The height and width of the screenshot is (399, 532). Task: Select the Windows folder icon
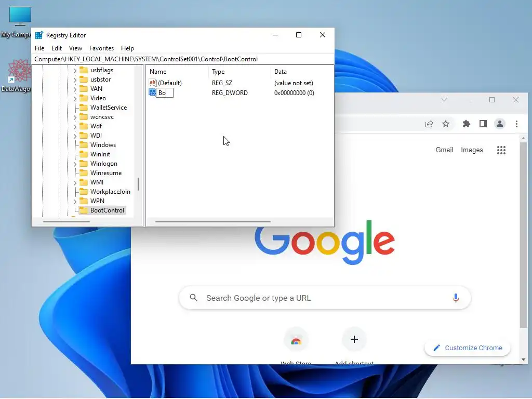pos(84,145)
